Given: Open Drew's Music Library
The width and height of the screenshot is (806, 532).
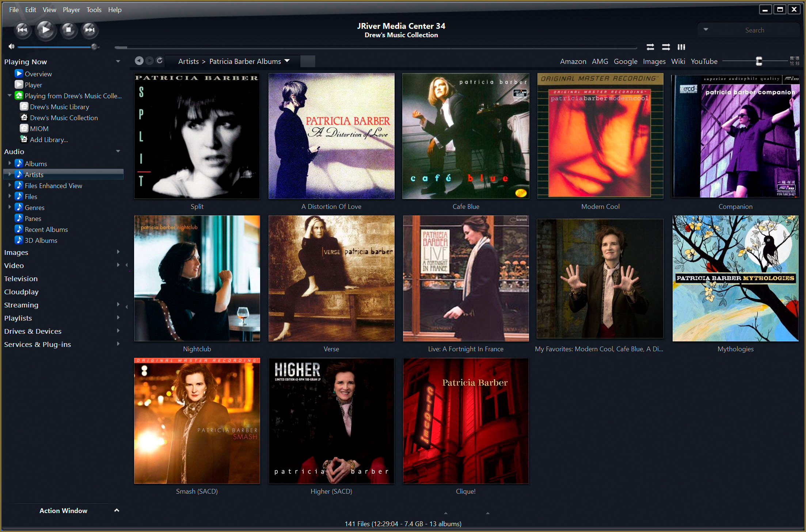Looking at the screenshot, I should (60, 107).
